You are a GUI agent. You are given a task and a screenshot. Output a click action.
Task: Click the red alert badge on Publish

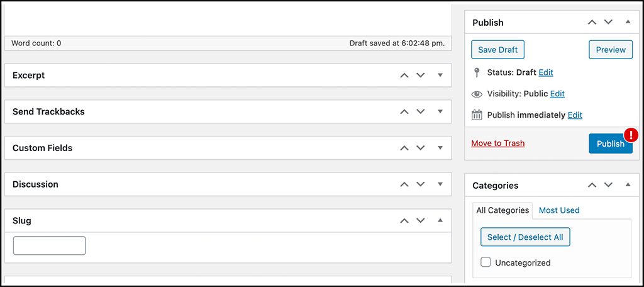(630, 135)
